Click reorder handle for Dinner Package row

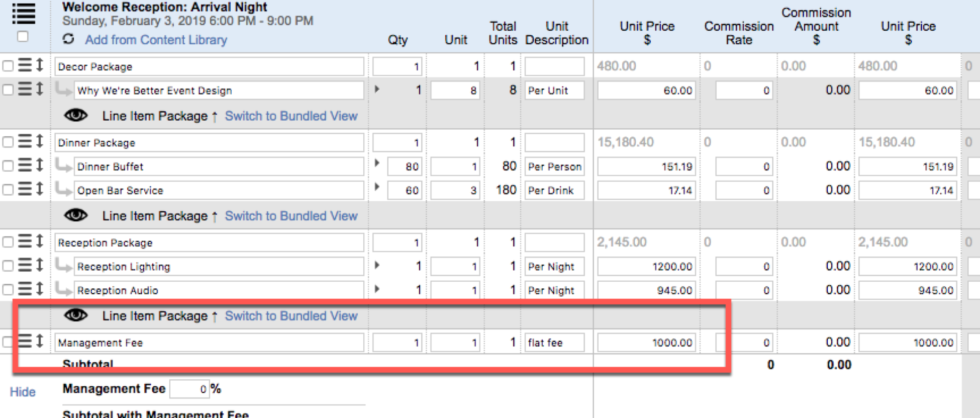(x=25, y=141)
